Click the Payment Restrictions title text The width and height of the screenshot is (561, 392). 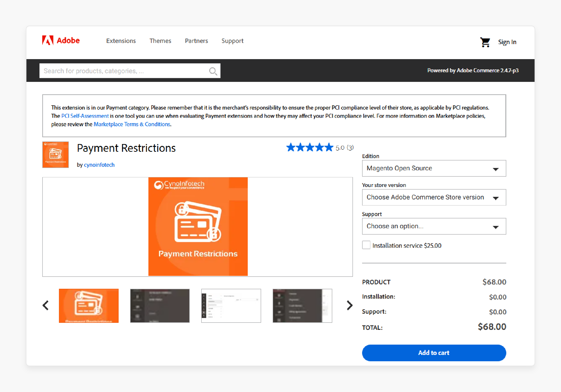pyautogui.click(x=126, y=148)
